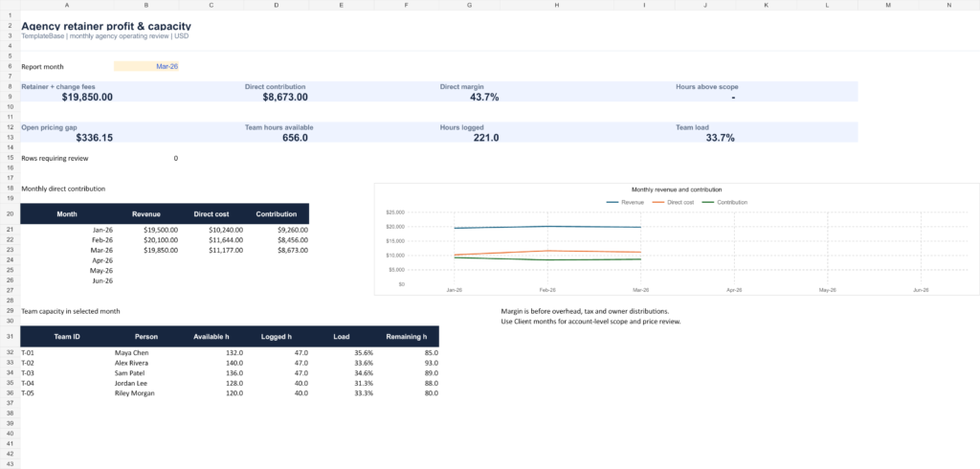
Task: Select the Revenue table header cell
Action: pyautogui.click(x=146, y=213)
